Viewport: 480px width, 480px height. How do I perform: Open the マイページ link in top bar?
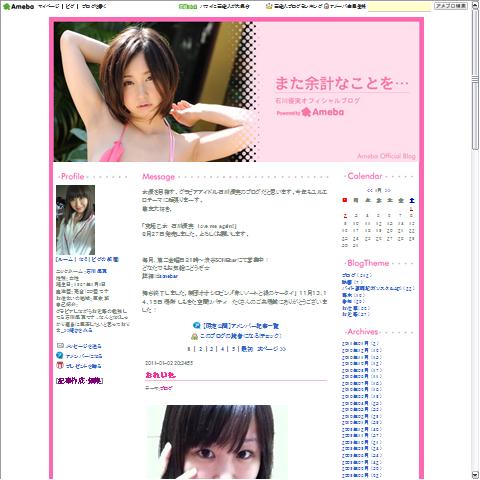pos(49,6)
